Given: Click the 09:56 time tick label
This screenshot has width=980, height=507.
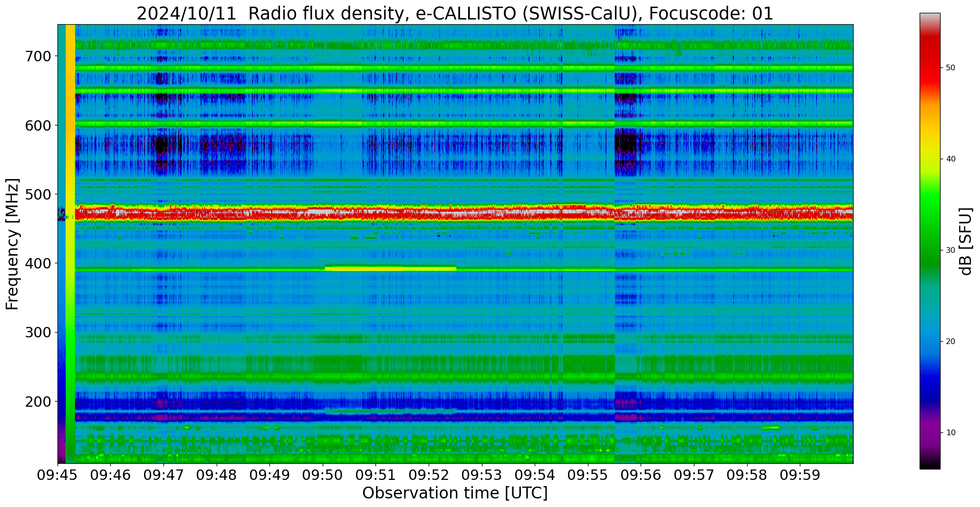Looking at the screenshot, I should coord(641,475).
